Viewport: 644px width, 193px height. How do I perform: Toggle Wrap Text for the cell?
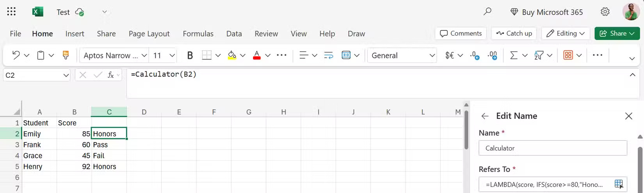329,55
